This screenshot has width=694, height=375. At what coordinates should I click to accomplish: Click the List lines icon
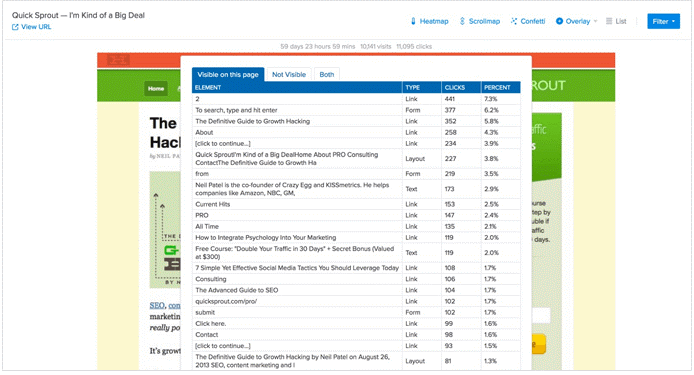tap(609, 21)
